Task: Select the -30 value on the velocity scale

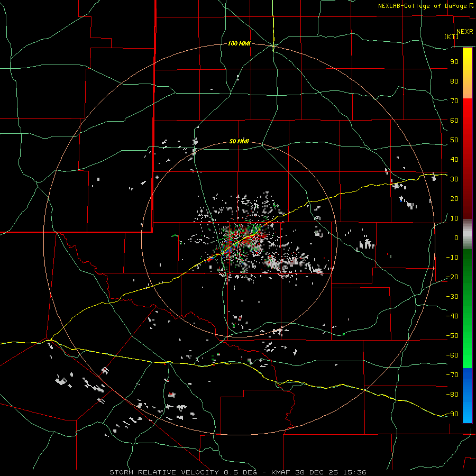Action: 452,297
